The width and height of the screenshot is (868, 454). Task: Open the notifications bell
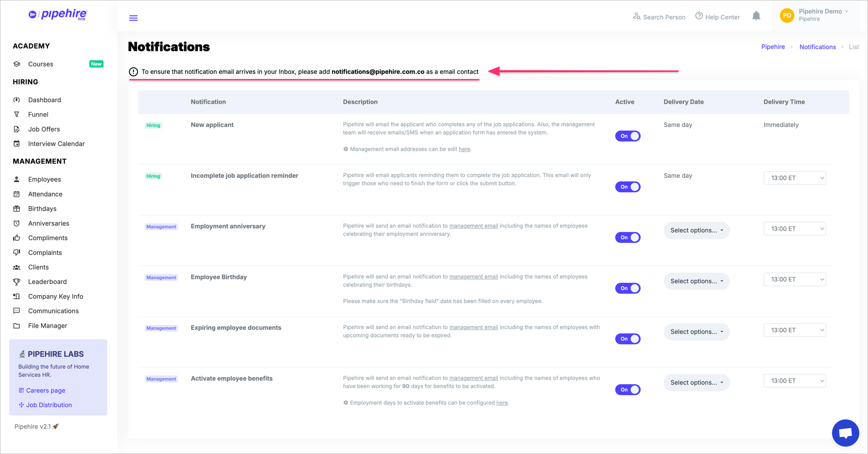pyautogui.click(x=756, y=16)
